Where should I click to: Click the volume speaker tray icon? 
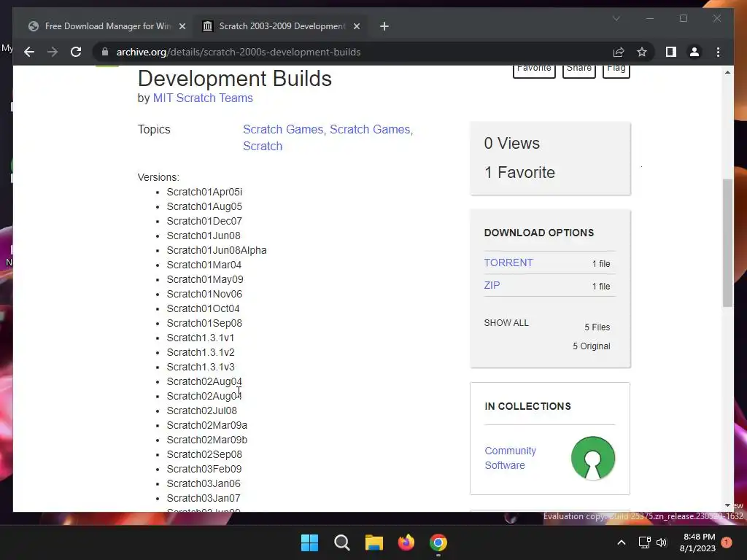click(x=661, y=542)
